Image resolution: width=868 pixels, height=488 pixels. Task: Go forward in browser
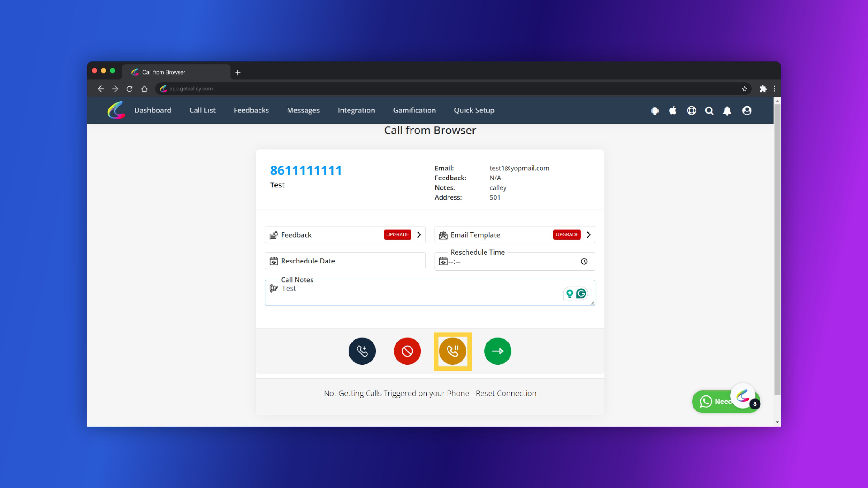click(x=115, y=89)
